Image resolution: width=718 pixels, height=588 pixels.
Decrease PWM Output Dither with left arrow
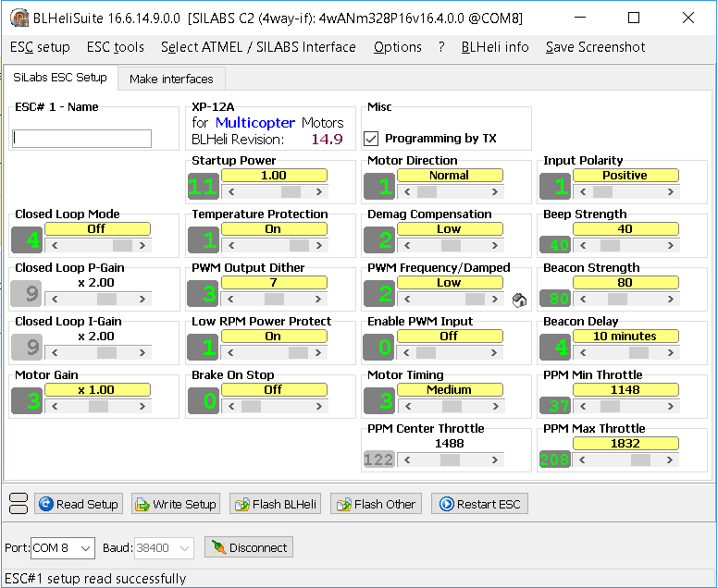(x=230, y=300)
